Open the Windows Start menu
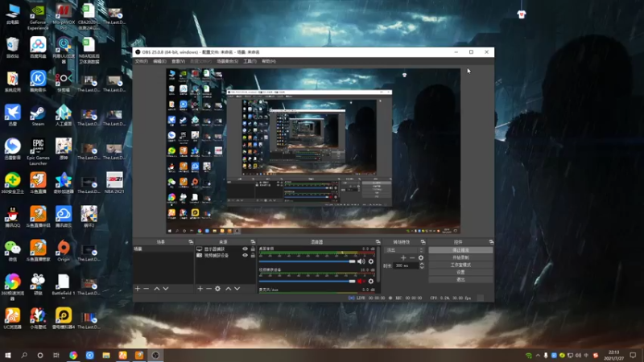Image resolution: width=644 pixels, height=362 pixels. (x=8, y=355)
